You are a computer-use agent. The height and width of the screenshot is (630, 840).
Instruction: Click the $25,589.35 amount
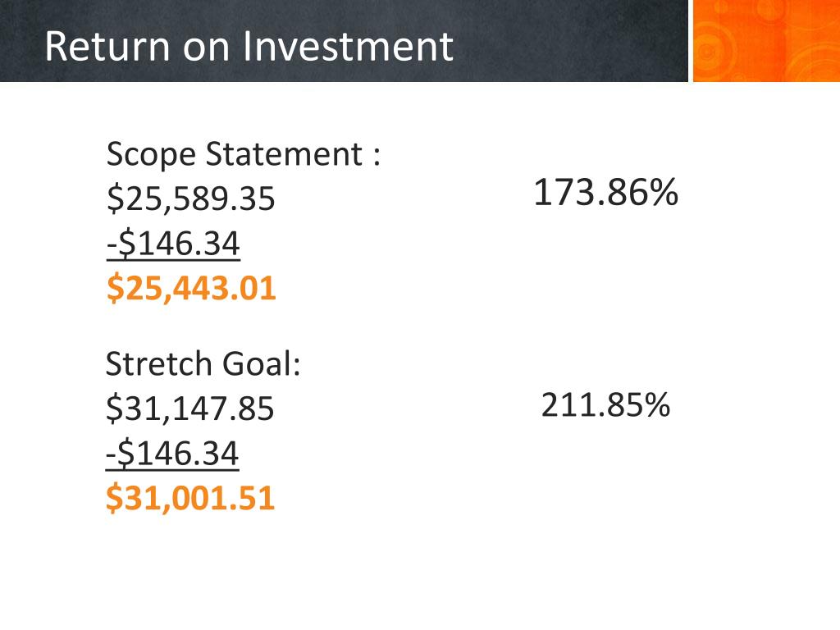(x=190, y=199)
